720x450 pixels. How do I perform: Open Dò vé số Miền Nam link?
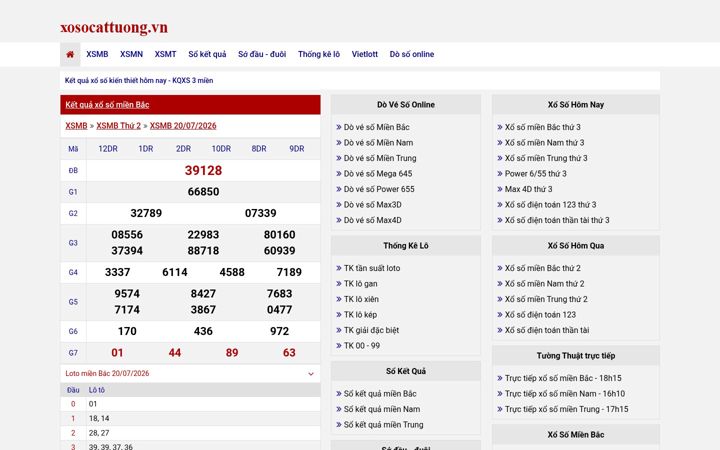tap(378, 143)
